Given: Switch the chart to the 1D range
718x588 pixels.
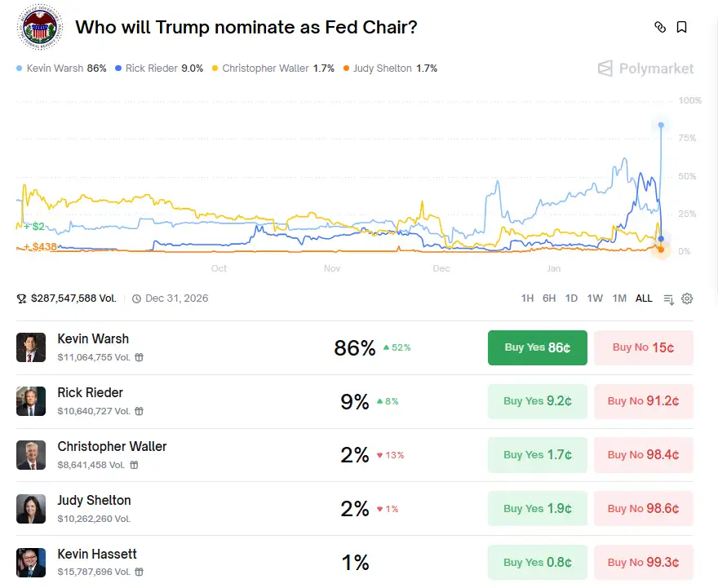Looking at the screenshot, I should point(571,298).
